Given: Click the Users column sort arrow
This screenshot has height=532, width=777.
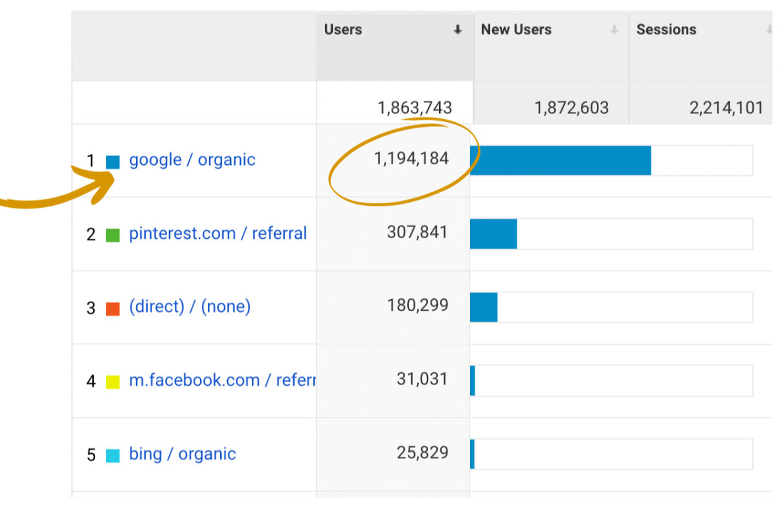Looking at the screenshot, I should [x=458, y=30].
